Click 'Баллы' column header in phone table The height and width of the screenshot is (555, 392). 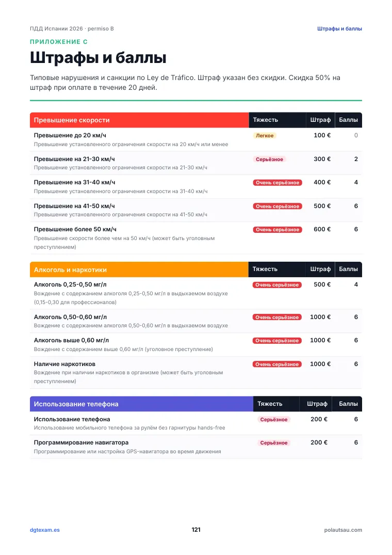click(348, 404)
